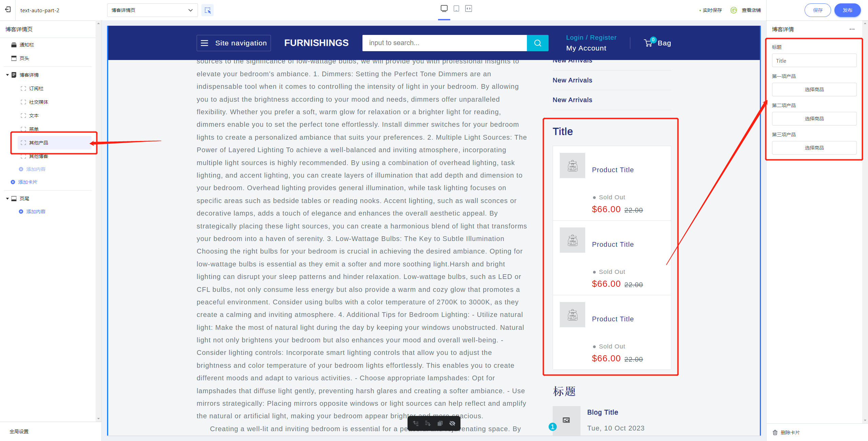Image resolution: width=868 pixels, height=441 pixels.
Task: Click 选择商品 for 第三项产品
Action: click(x=814, y=148)
